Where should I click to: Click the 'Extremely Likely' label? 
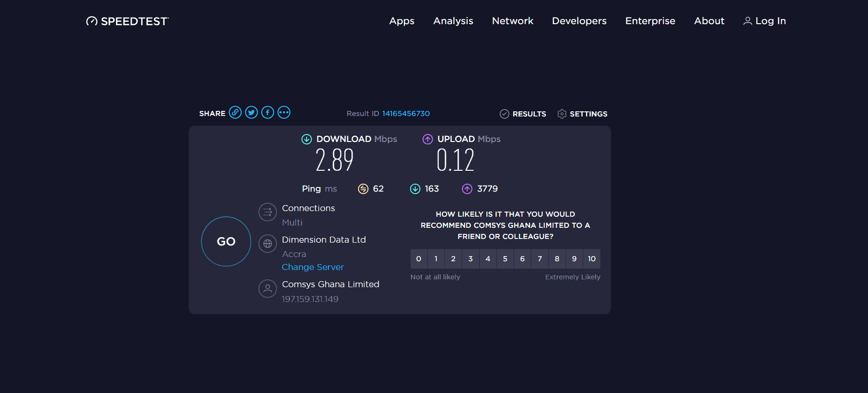tap(573, 277)
